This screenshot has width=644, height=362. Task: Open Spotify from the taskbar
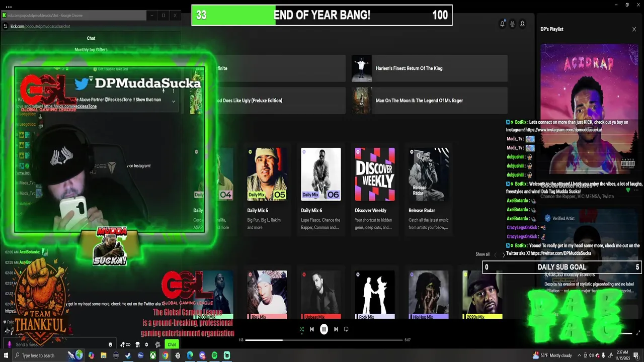[214, 355]
